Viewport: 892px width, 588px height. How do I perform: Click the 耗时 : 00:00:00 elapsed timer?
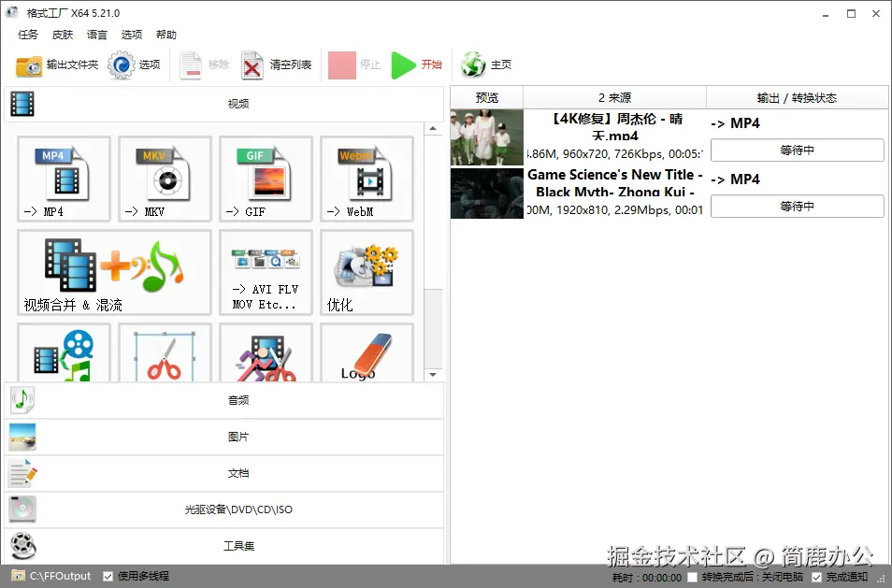(647, 578)
